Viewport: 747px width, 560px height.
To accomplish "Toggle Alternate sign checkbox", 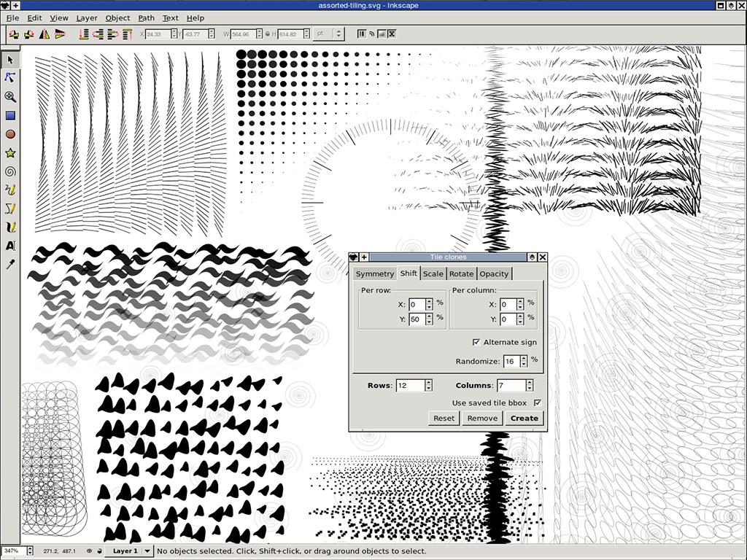I will [476, 342].
